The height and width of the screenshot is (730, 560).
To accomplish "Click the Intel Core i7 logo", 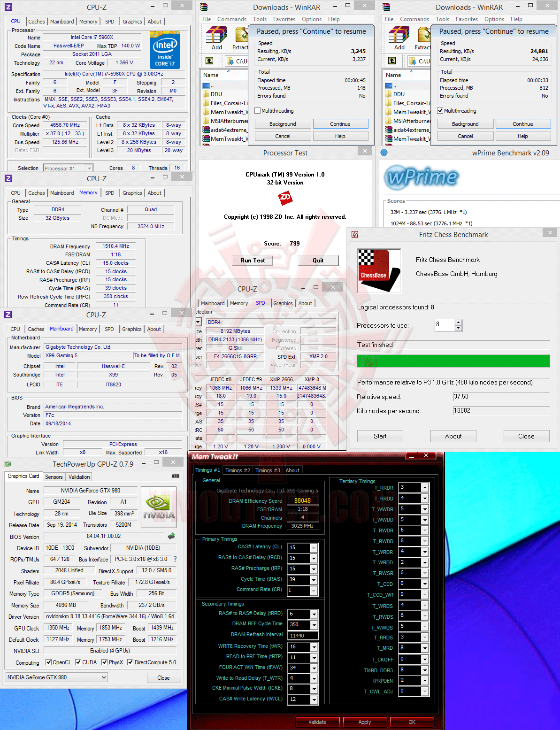I will coord(165,50).
